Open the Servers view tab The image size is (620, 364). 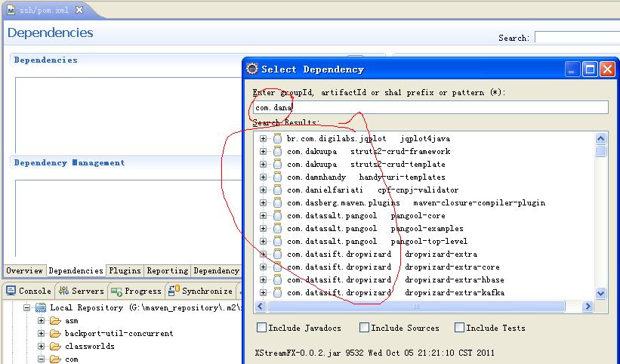(82, 292)
